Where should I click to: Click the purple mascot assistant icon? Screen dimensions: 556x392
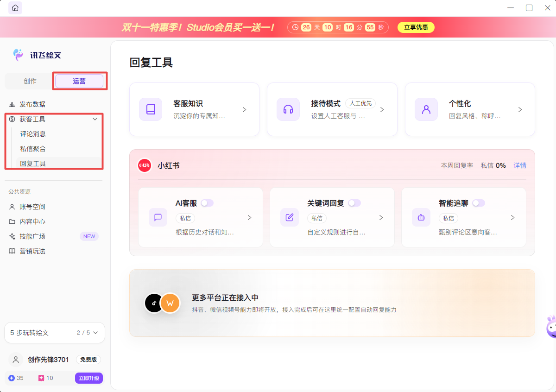click(x=550, y=326)
